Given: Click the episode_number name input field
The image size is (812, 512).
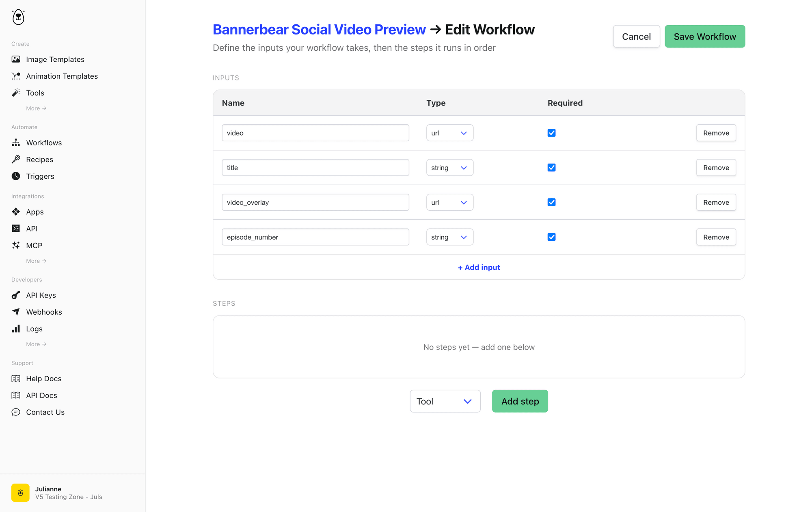Looking at the screenshot, I should pos(315,237).
